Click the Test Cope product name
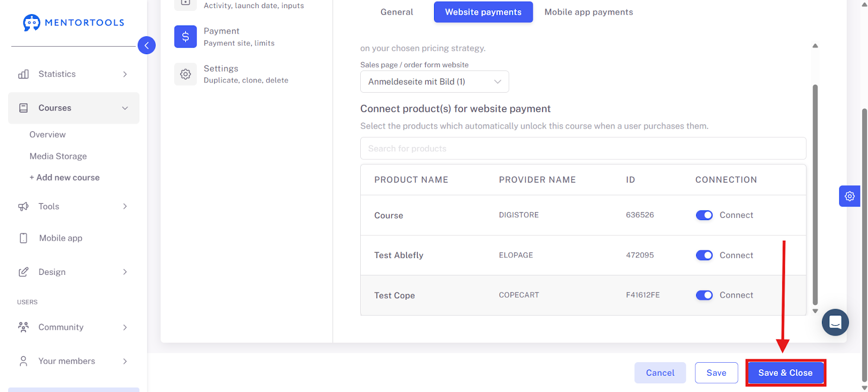Screen dimensions: 868x392 tap(394, 295)
